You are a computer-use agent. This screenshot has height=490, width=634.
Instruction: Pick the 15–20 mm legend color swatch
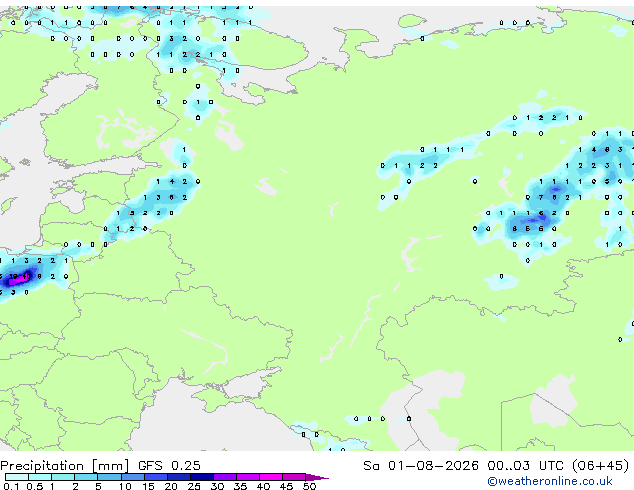pos(156,477)
